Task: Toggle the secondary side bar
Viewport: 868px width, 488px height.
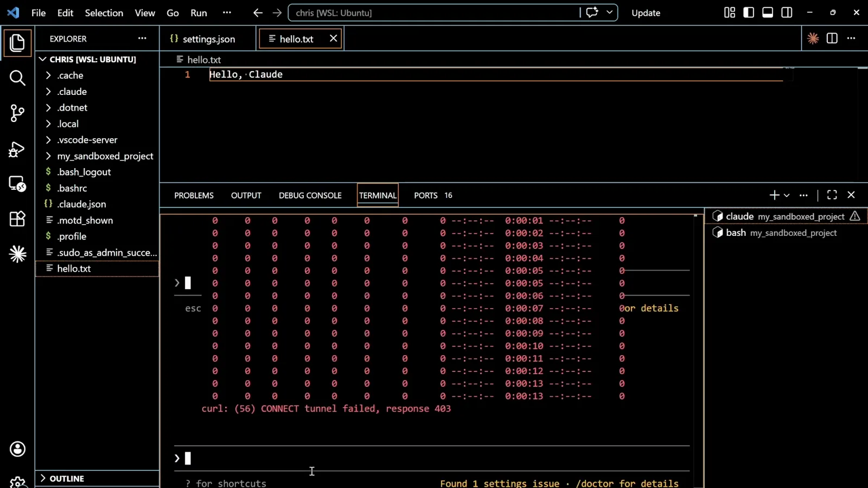Action: click(x=787, y=12)
